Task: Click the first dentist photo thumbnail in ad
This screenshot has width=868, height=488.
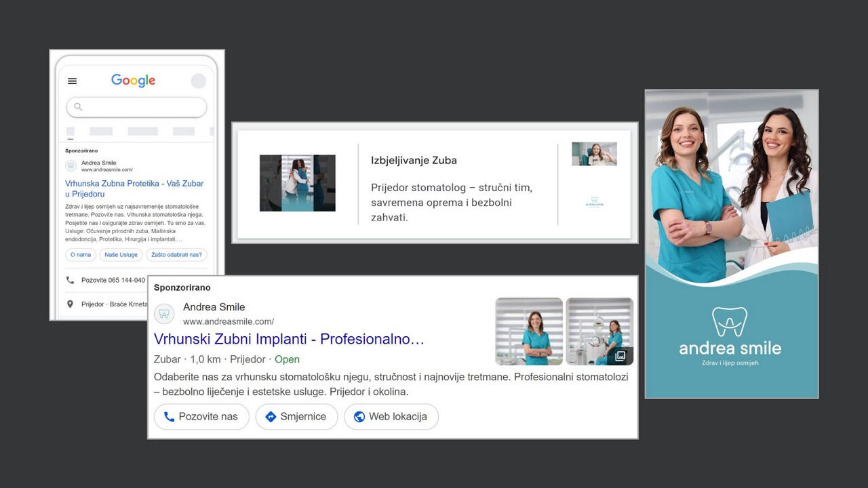Action: click(529, 331)
